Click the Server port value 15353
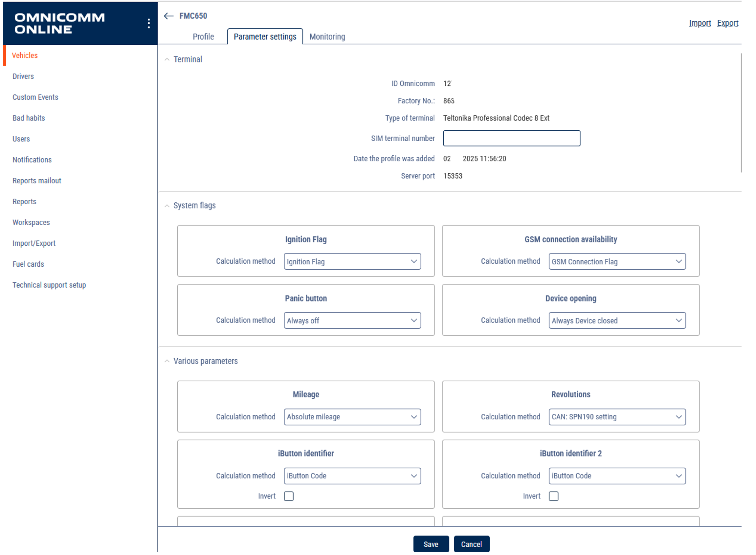The height and width of the screenshot is (555, 756). pos(453,176)
